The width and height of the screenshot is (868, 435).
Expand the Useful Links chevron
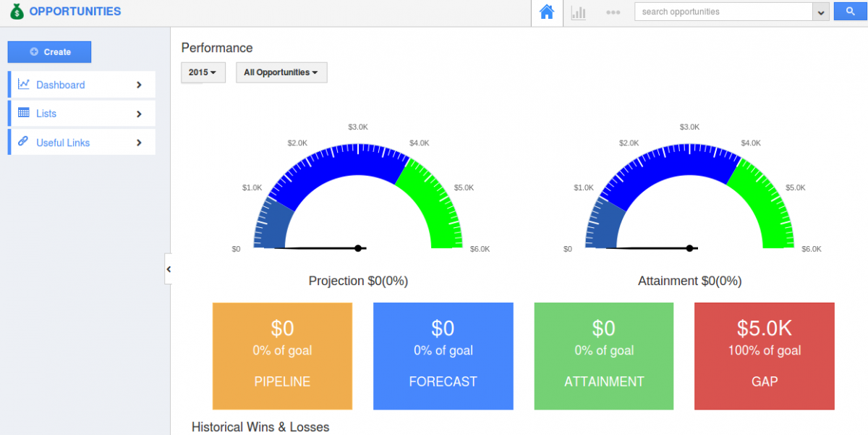point(139,142)
